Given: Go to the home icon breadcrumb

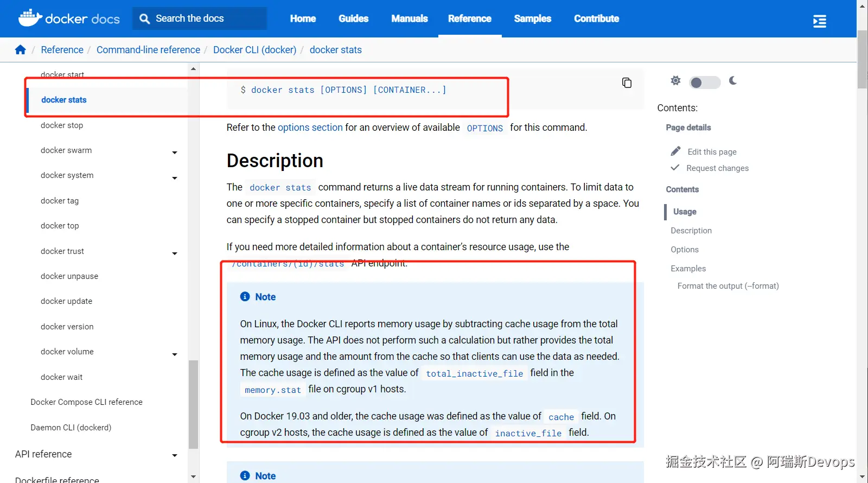Looking at the screenshot, I should [21, 50].
